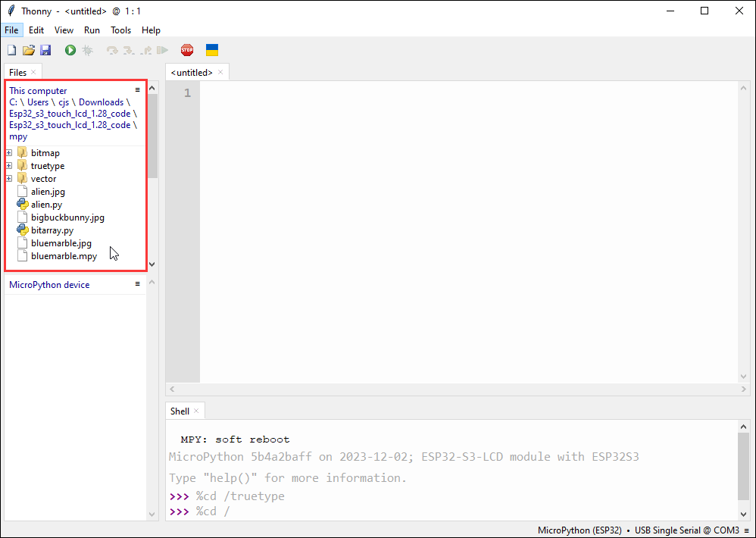Click the file list scroll down arrow
Screen dimensions: 756x538
[152, 264]
